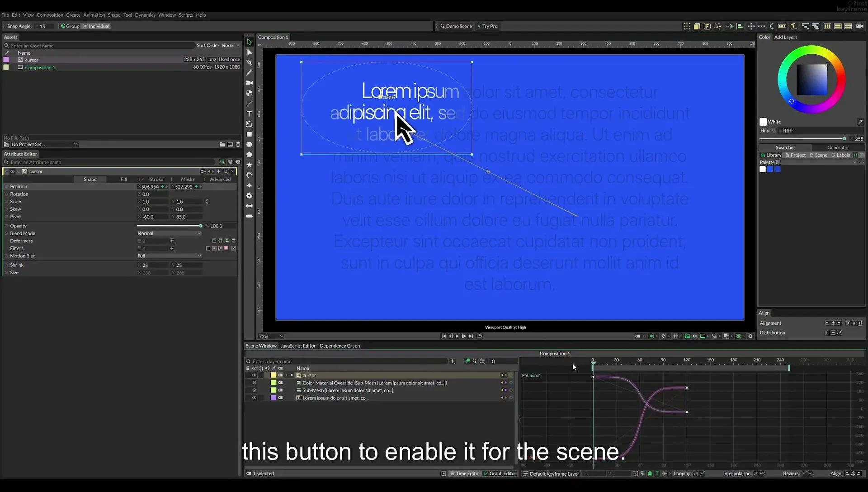The height and width of the screenshot is (492, 868).
Task: Enable Individual snap mode
Action: pyautogui.click(x=96, y=26)
